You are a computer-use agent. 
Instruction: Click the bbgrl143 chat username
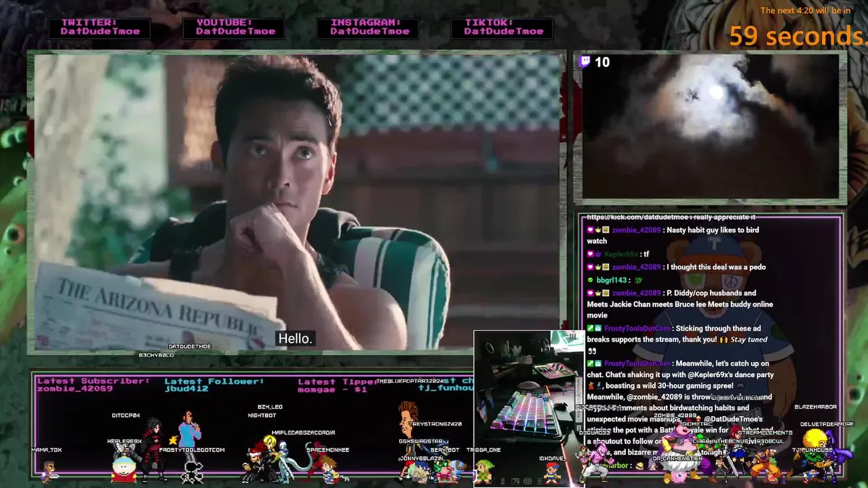point(612,280)
